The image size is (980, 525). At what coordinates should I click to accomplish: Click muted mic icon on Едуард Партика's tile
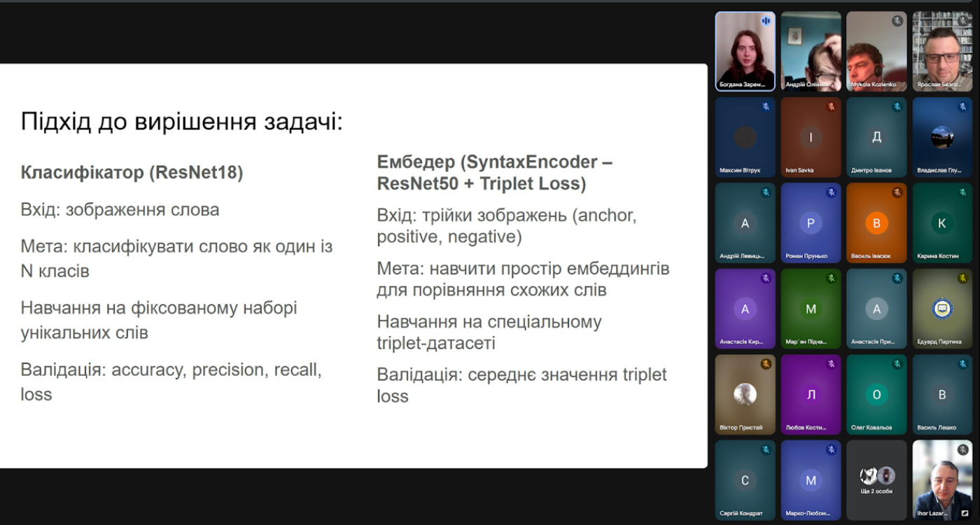pos(962,278)
